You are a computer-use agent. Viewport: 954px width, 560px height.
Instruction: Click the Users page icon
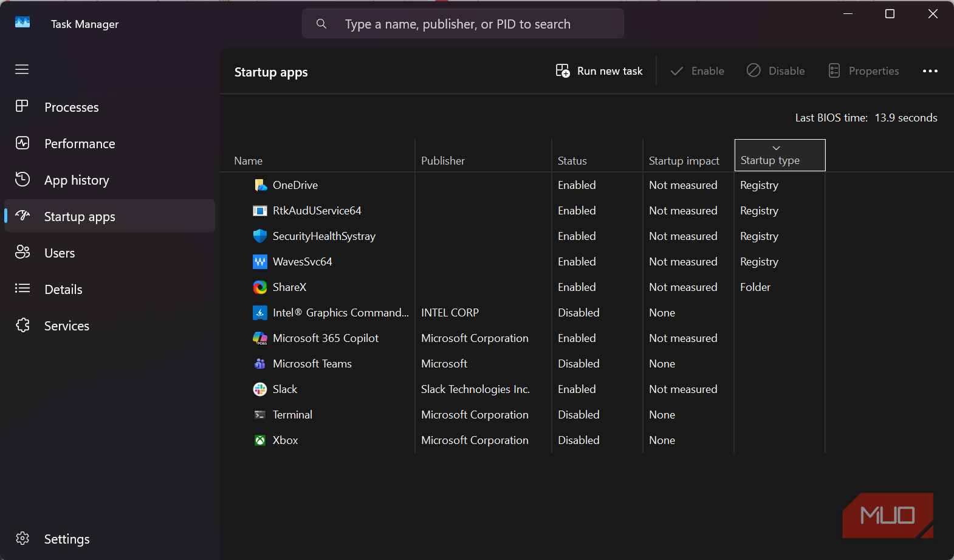pyautogui.click(x=22, y=252)
